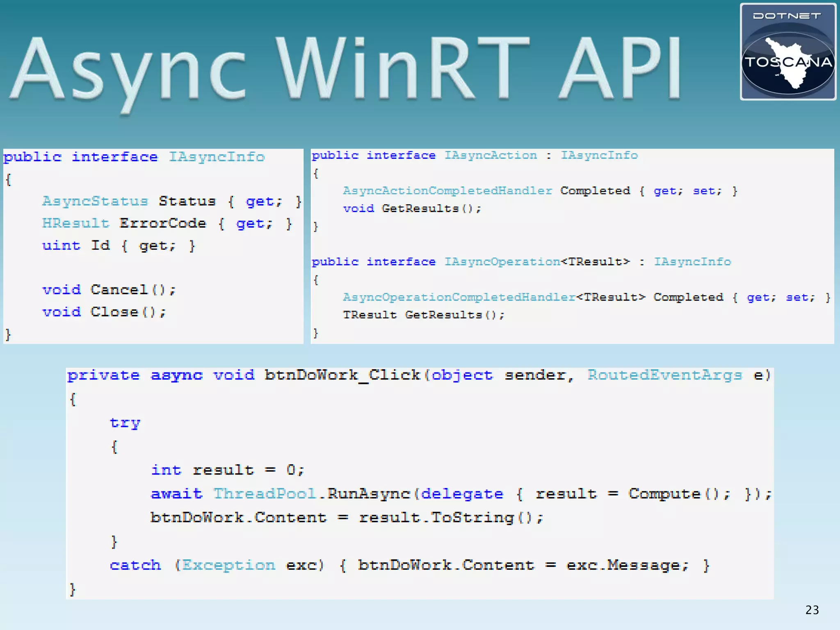
Task: Click btnDoWork_Click method name
Action: pos(342,375)
